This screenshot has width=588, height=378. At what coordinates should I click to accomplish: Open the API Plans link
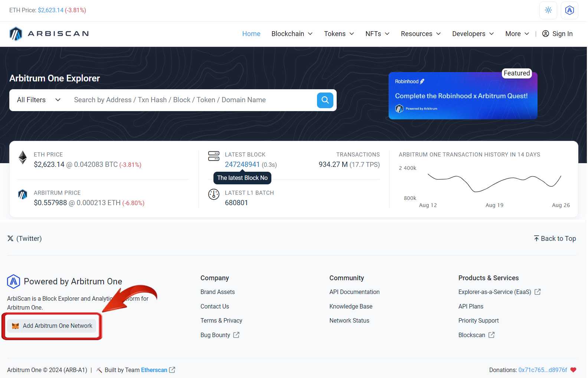coord(471,307)
